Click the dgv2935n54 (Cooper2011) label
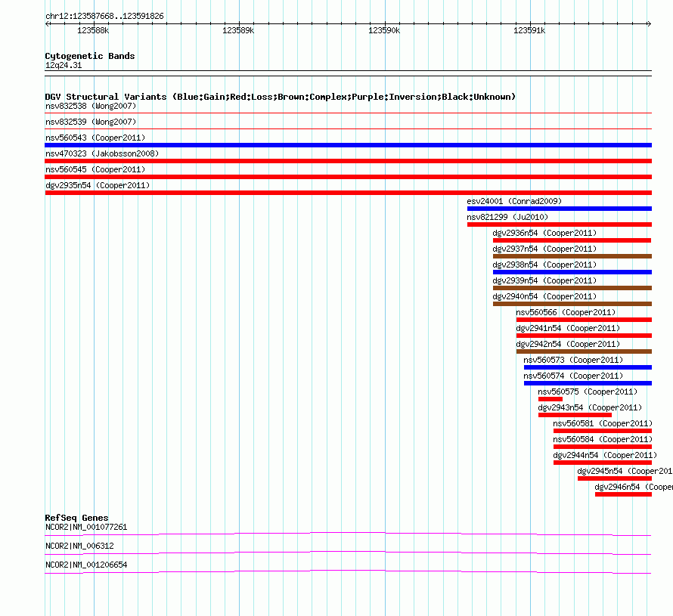673x616 pixels. [x=98, y=185]
